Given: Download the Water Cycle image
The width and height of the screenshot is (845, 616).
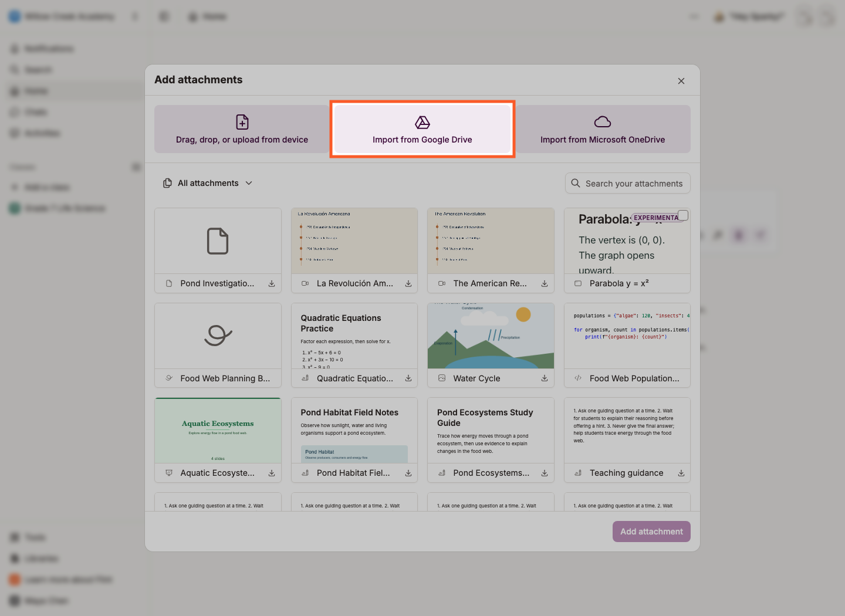Looking at the screenshot, I should pos(545,378).
